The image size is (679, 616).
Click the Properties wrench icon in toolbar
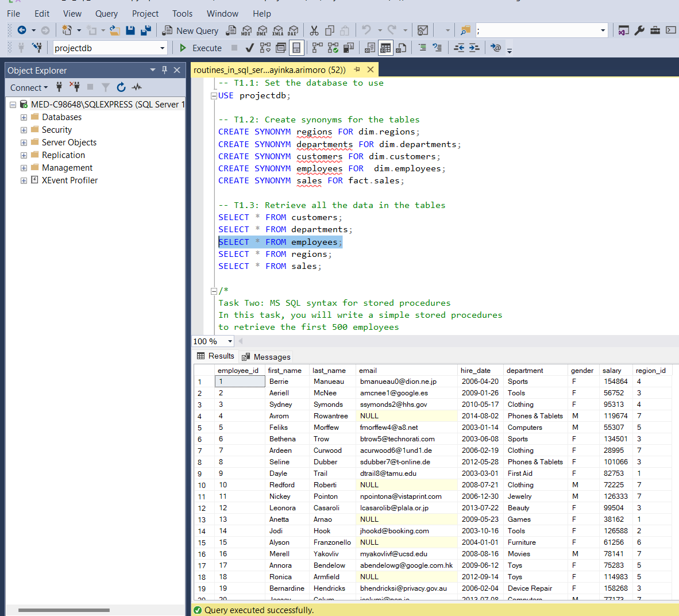(x=639, y=30)
